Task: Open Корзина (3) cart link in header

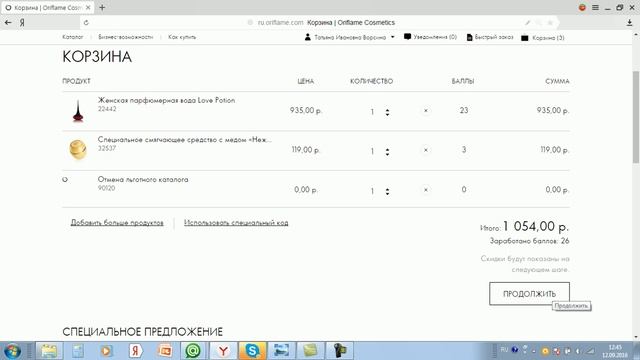Action: [543, 38]
